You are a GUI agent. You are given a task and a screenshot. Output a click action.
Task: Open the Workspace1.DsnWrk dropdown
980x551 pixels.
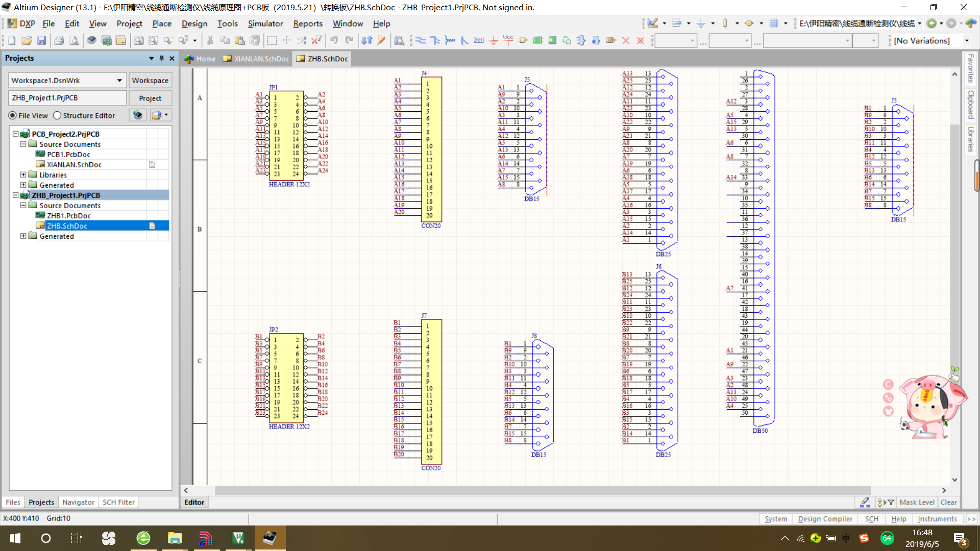pyautogui.click(x=119, y=81)
